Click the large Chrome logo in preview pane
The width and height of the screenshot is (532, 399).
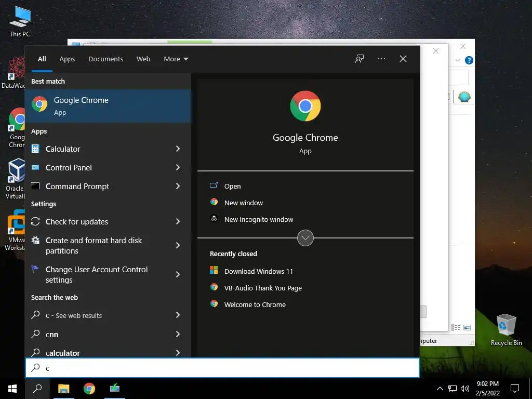305,106
